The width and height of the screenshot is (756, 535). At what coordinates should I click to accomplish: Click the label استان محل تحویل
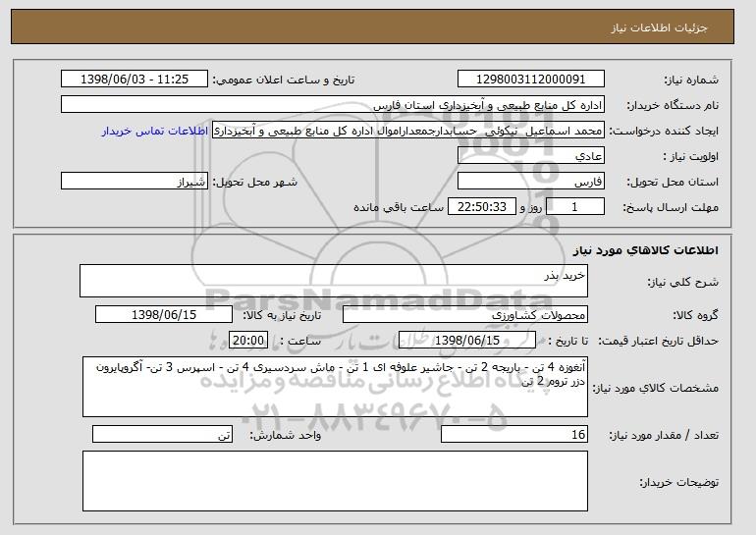[673, 182]
